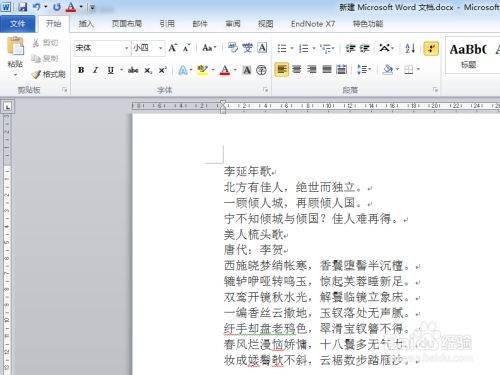
Task: Switch to the View (视图) tab
Action: click(265, 24)
